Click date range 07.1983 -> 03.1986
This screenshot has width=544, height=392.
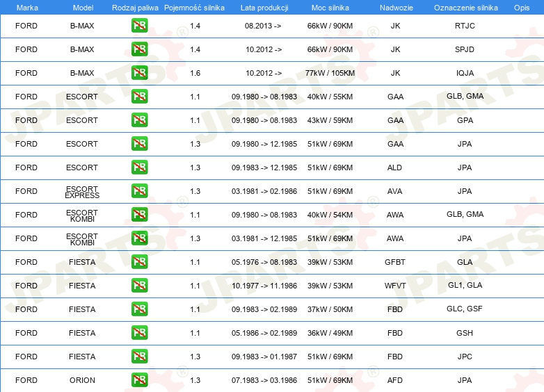coord(264,380)
